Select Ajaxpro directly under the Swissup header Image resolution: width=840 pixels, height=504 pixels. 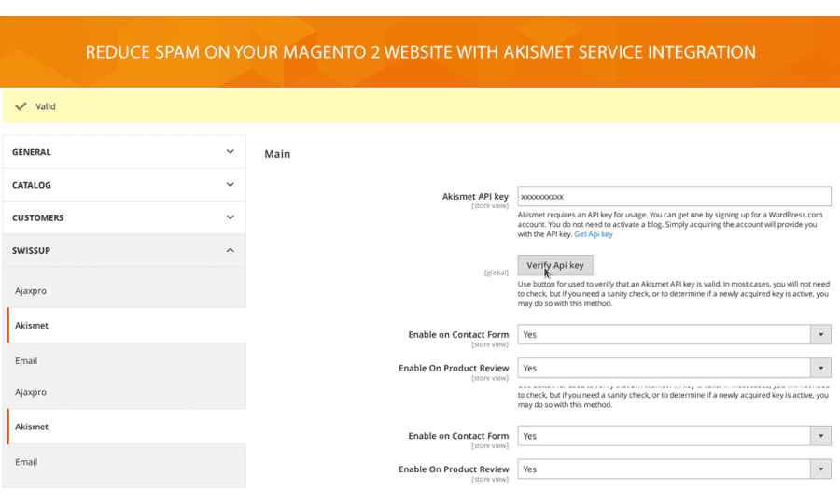[31, 291]
